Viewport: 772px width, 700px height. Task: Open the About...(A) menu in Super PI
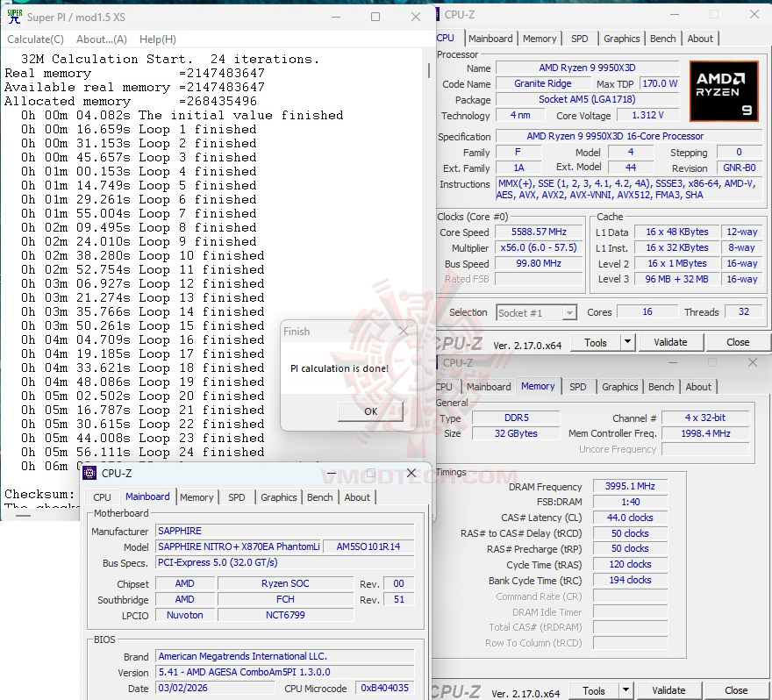(x=102, y=39)
